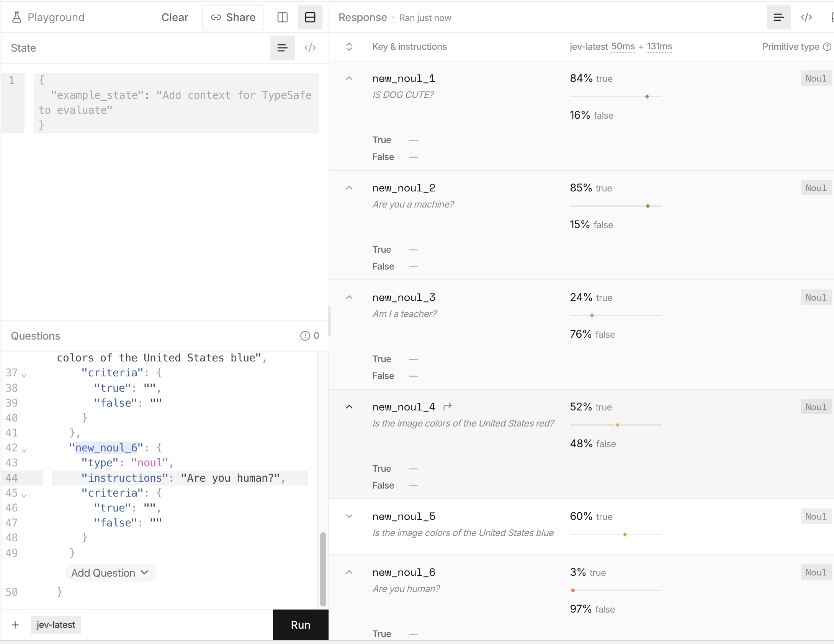Open Primitive type help icon
This screenshot has width=834, height=644.
[x=827, y=47]
